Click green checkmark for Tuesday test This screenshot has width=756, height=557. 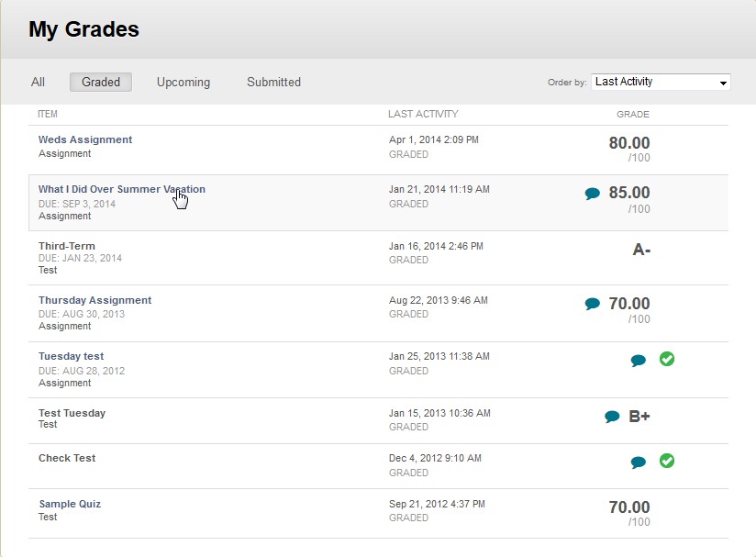tap(667, 359)
